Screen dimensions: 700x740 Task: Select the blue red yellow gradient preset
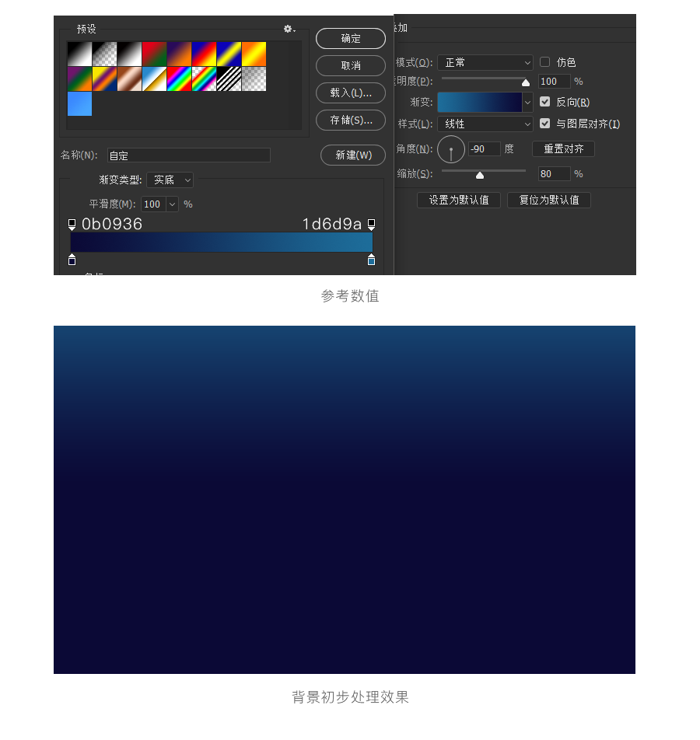click(x=204, y=54)
